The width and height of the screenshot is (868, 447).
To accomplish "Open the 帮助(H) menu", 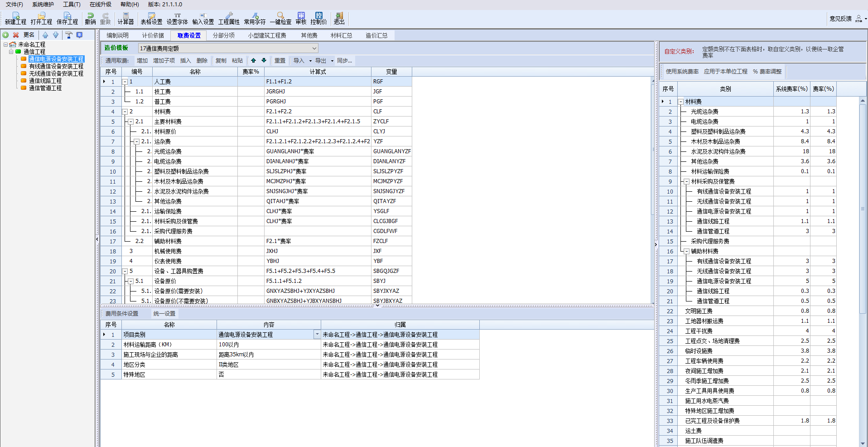I will pos(130,5).
